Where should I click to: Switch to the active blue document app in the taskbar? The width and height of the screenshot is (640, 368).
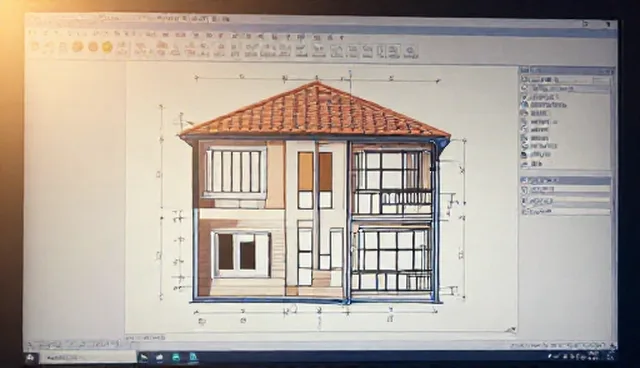[193, 358]
